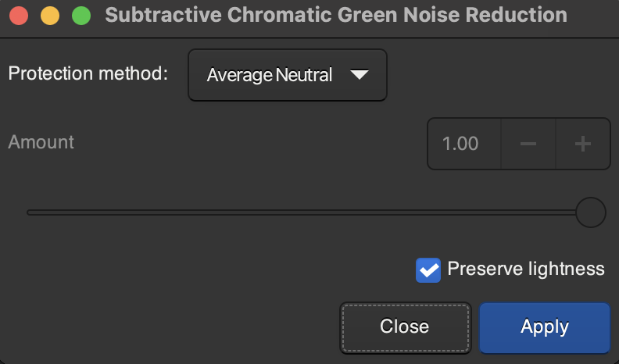Click the Amount label
The height and width of the screenshot is (364, 619).
tap(41, 142)
